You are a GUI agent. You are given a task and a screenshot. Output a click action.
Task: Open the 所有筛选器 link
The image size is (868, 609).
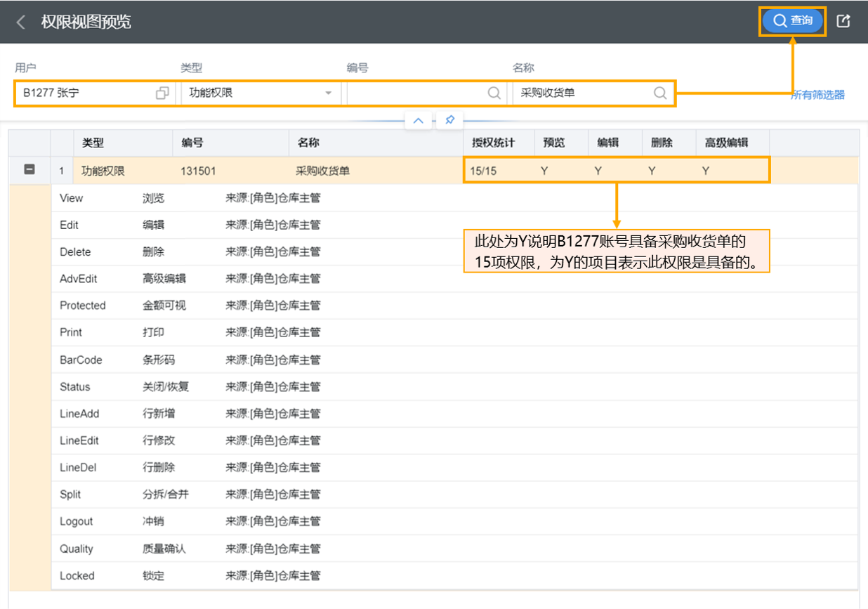click(817, 95)
